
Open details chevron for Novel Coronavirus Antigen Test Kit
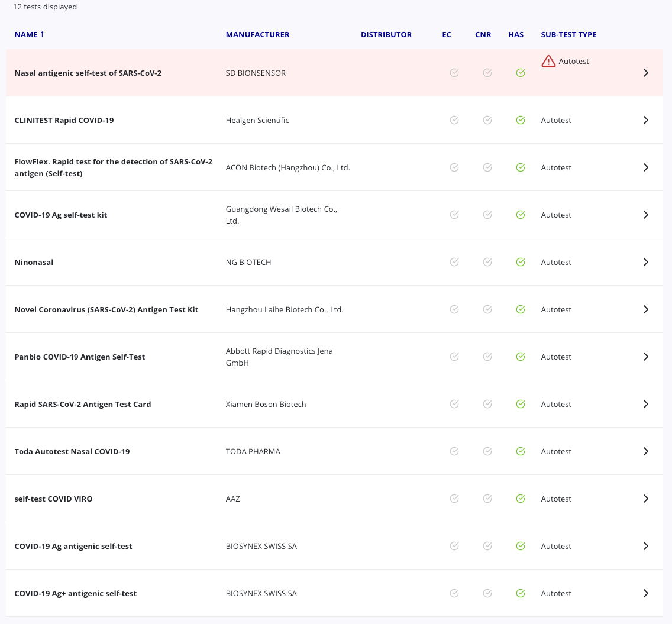pos(646,309)
